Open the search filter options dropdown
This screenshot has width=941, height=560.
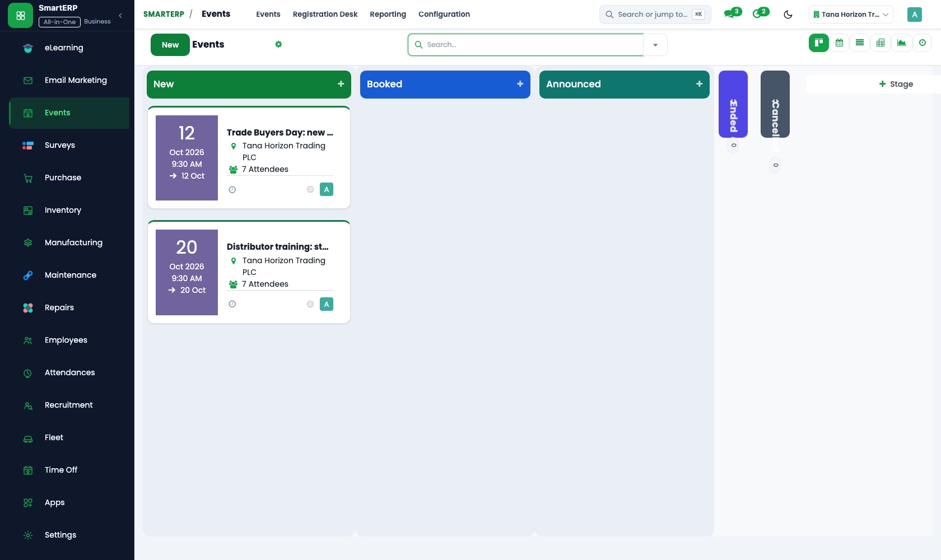(655, 45)
